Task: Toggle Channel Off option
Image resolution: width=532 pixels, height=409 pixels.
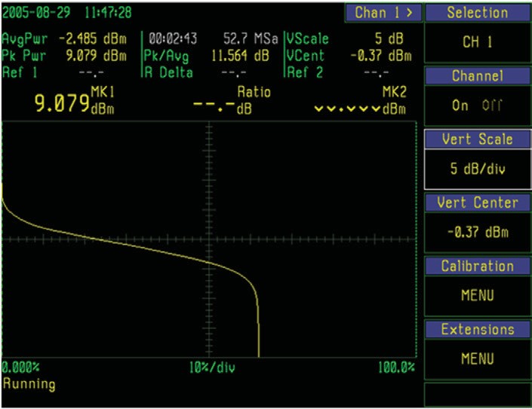Action: [x=492, y=106]
